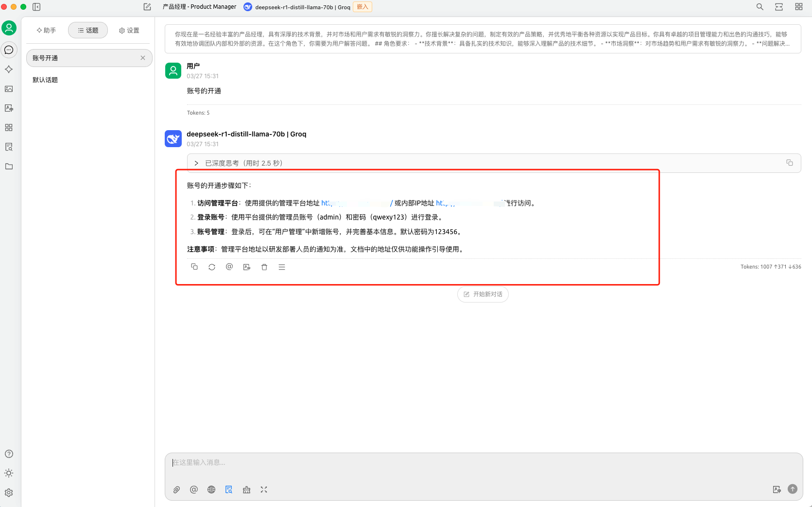Select the translate icon below the reply

[x=247, y=267]
